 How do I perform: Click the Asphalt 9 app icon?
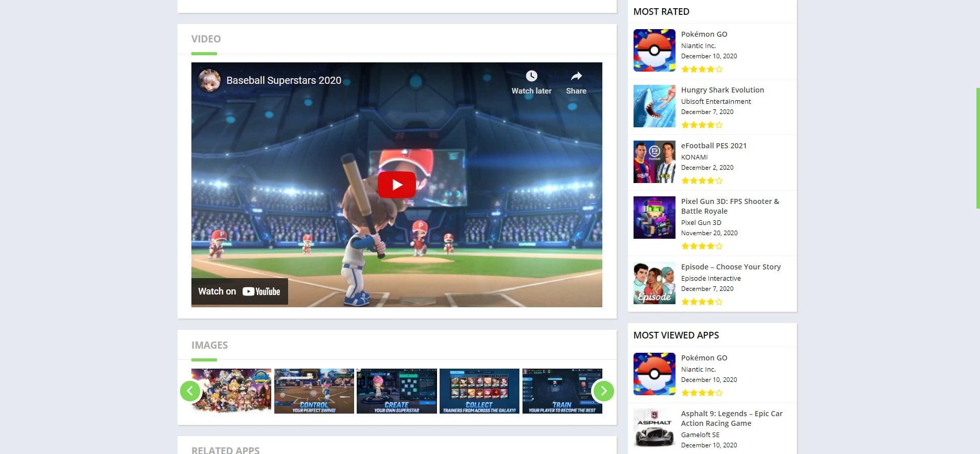coord(655,429)
